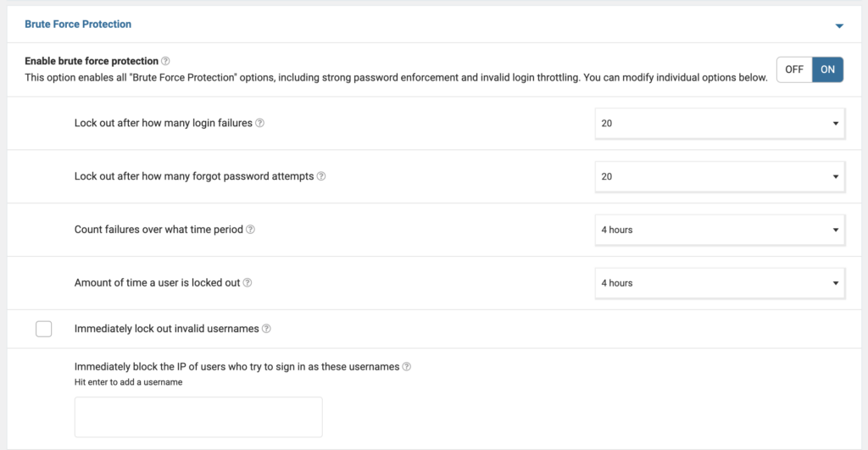Click help icon beside Count failures time period
The image size is (868, 450).
(251, 230)
